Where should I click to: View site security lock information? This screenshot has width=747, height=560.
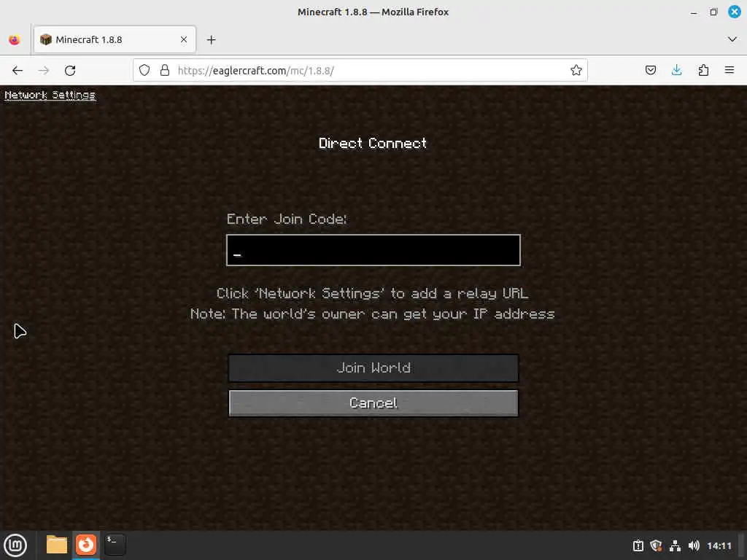pos(165,71)
